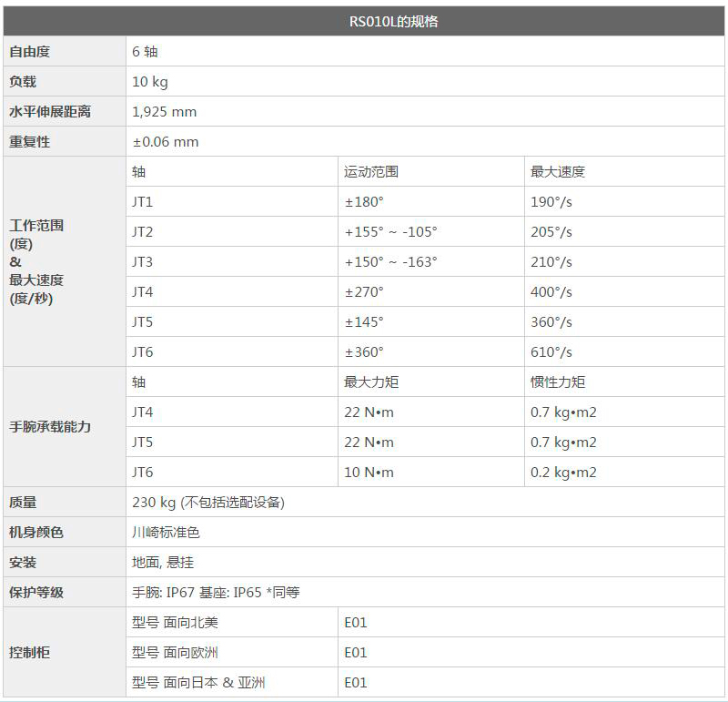The image size is (728, 702).
Task: Select the 最大速度 column header
Action: [558, 171]
